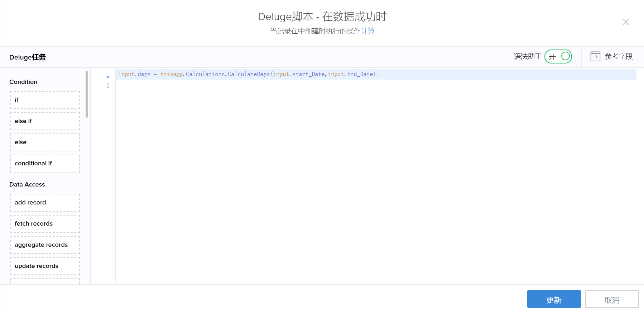644x311 pixels.
Task: Select the 'if' condition block
Action: pyautogui.click(x=45, y=100)
